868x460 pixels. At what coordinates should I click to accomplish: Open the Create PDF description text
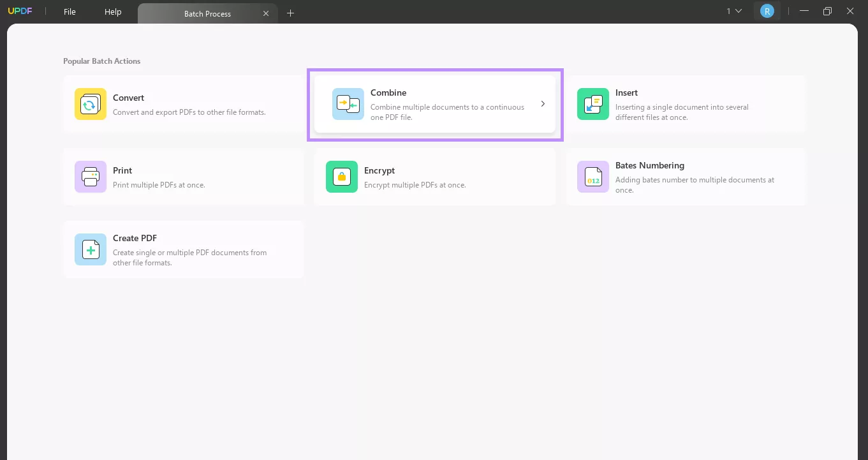[190, 258]
